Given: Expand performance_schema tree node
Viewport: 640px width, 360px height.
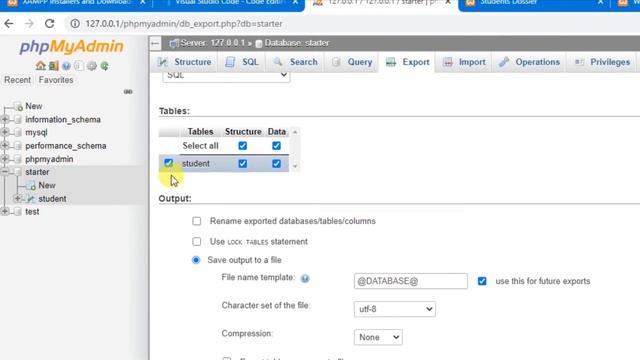Looking at the screenshot, I should [x=5, y=145].
